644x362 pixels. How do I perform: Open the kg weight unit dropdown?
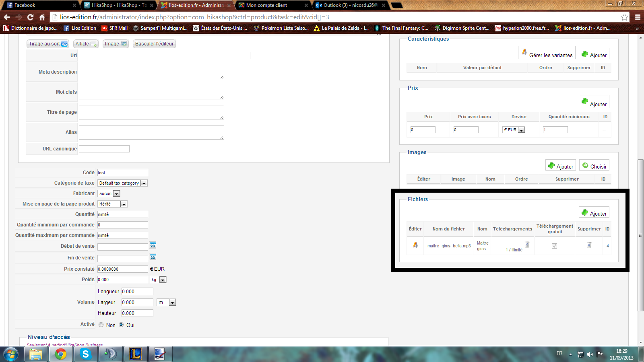click(x=158, y=280)
